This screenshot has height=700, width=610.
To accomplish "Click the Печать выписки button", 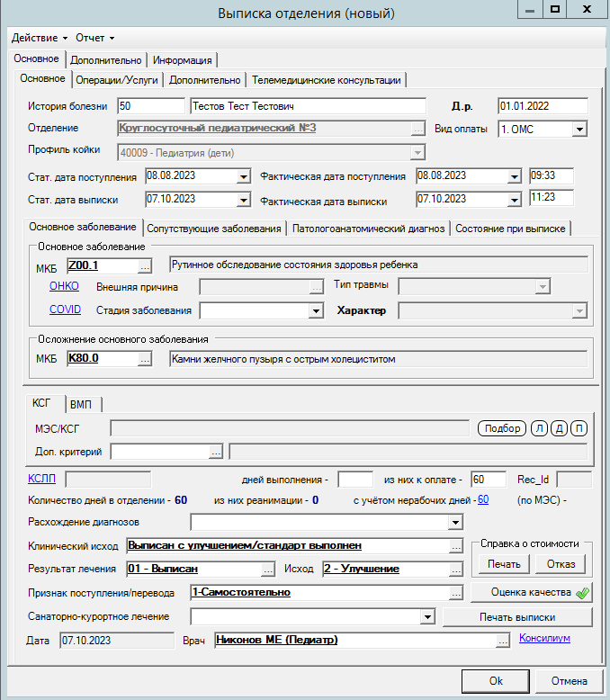I will (x=517, y=617).
